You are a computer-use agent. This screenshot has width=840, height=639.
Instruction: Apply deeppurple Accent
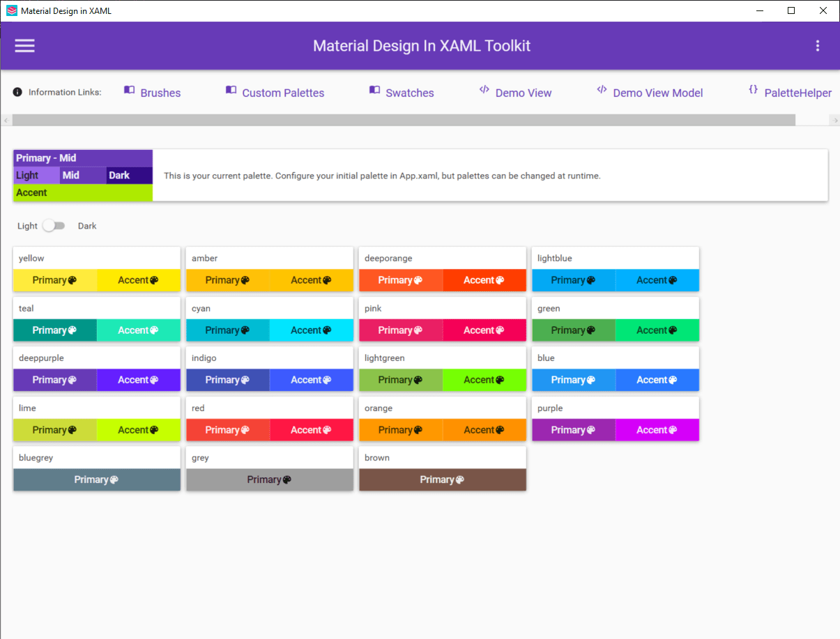139,380
